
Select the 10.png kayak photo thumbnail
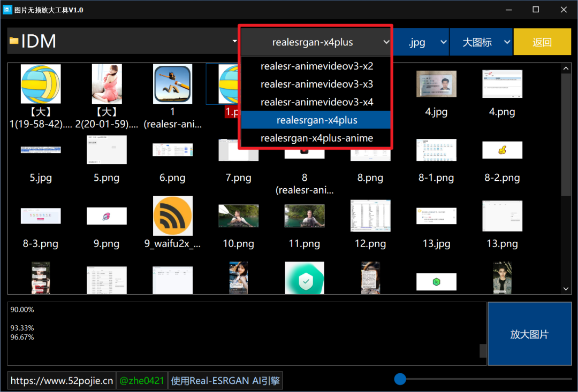tap(238, 216)
